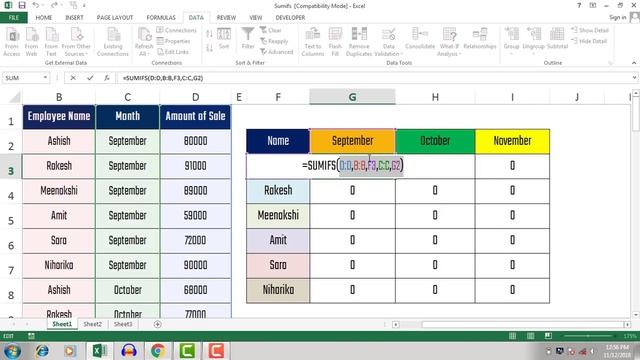Screen dimensions: 640x360
Task: Add a new sheet with plus button
Action: [158, 324]
